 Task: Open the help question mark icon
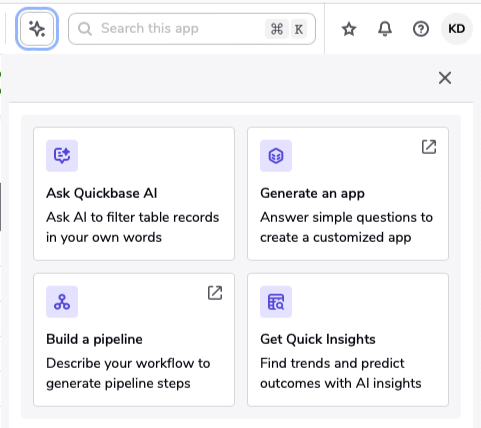[421, 29]
